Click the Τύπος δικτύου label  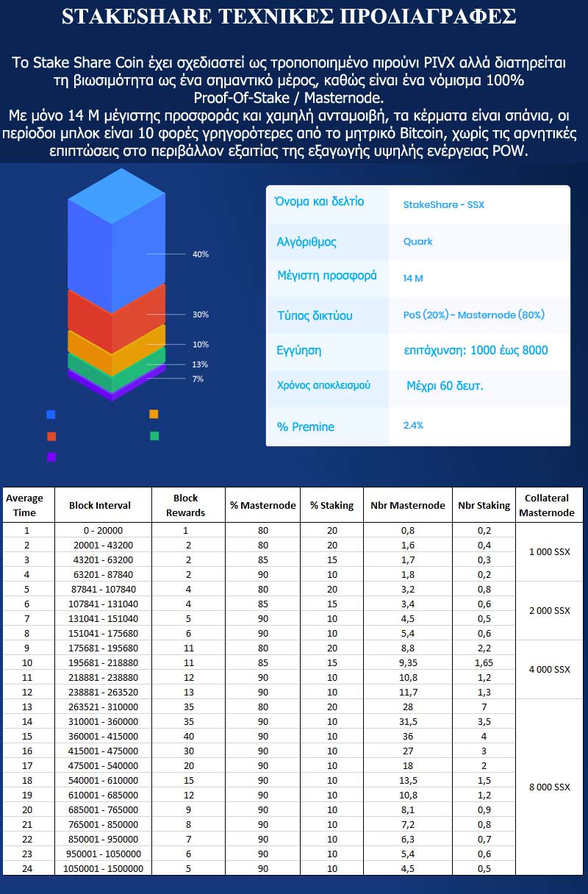click(x=314, y=316)
